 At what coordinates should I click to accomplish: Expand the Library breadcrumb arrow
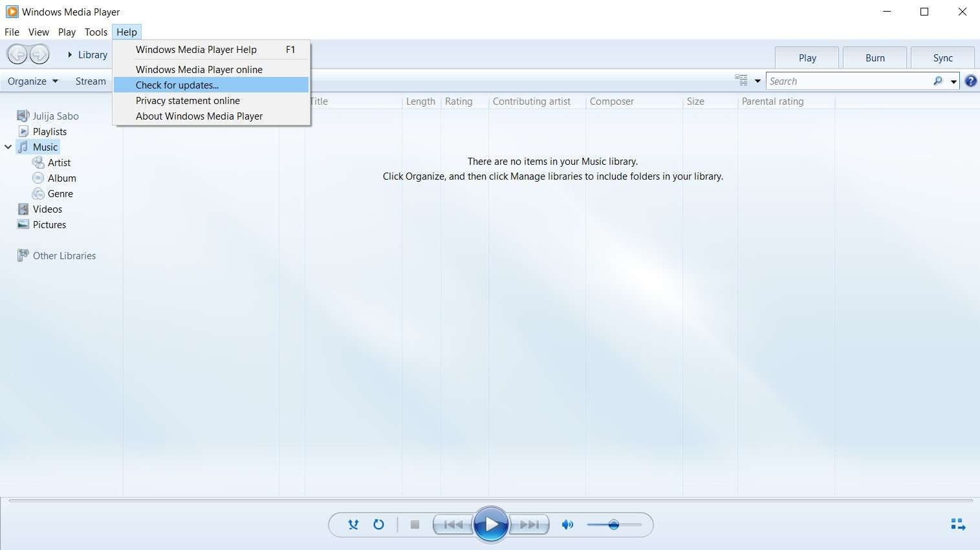70,55
